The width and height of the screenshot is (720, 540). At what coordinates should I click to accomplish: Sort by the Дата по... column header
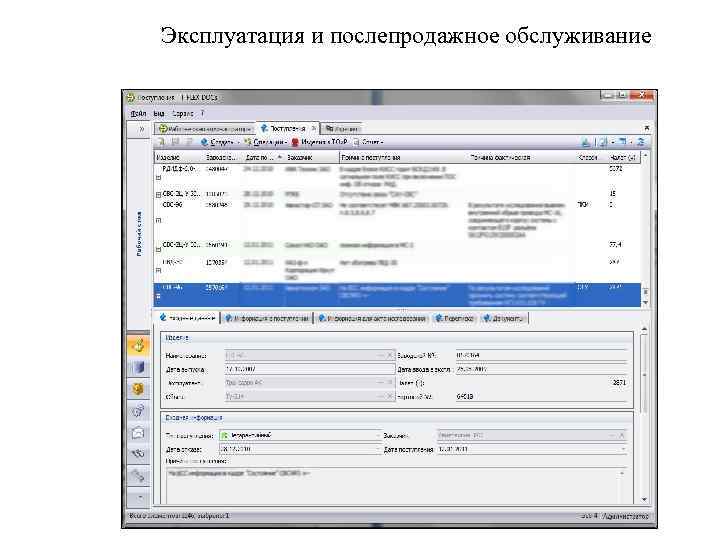pyautogui.click(x=264, y=157)
